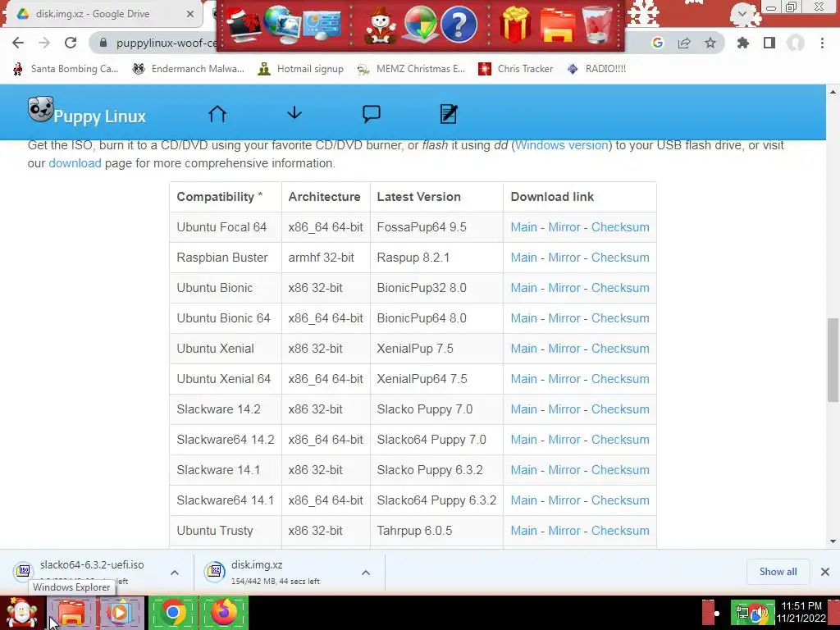Image resolution: width=840 pixels, height=630 pixels.
Task: Close the disk.img.xz Google Drive tab
Action: (x=190, y=14)
